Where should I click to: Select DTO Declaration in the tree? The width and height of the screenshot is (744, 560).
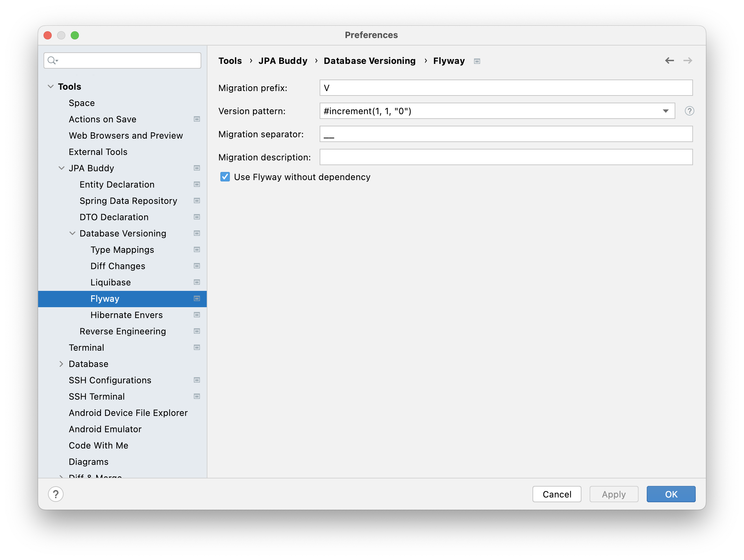click(x=122, y=217)
